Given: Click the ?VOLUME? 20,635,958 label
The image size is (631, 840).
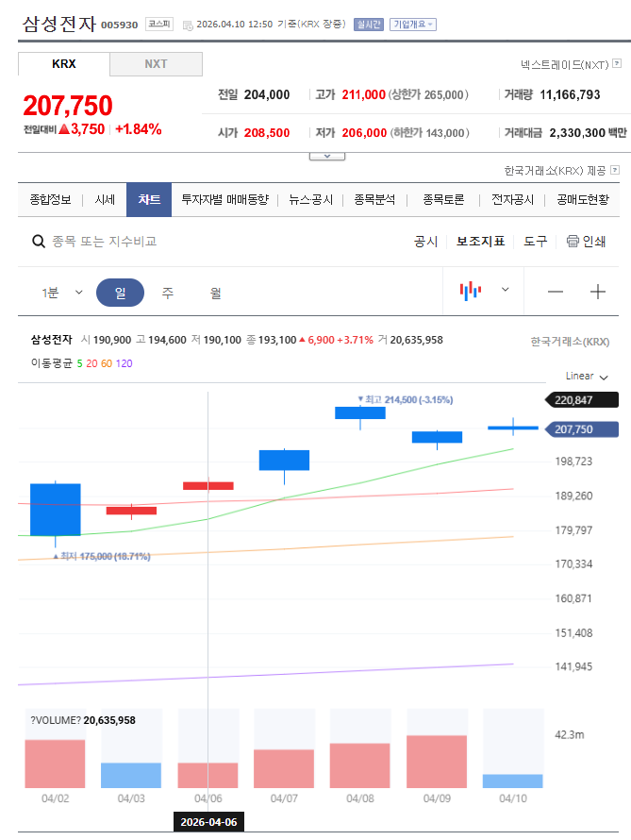Looking at the screenshot, I should point(83,720).
